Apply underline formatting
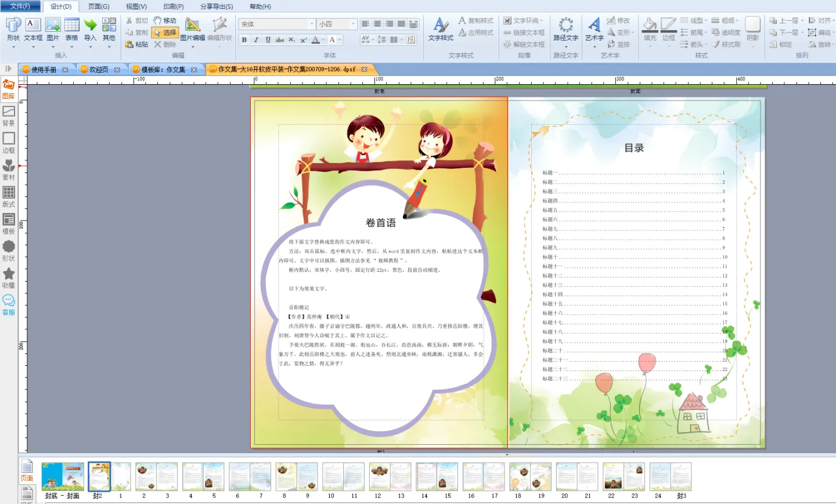Screen dimensions: 836x504 [268, 39]
